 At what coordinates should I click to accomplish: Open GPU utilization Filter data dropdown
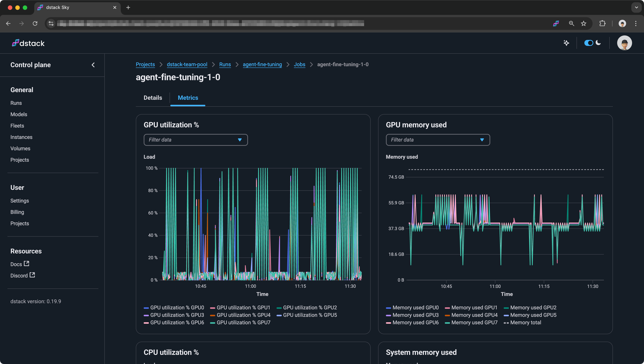point(196,140)
